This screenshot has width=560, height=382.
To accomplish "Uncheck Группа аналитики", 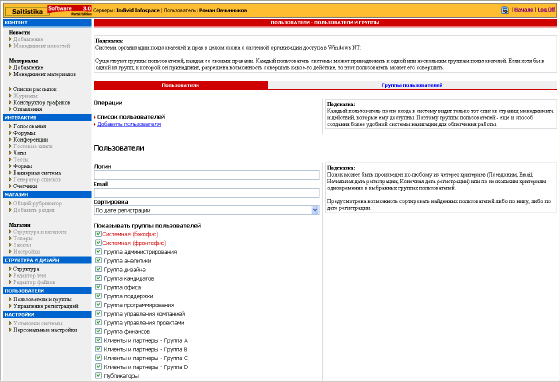I will (x=98, y=260).
